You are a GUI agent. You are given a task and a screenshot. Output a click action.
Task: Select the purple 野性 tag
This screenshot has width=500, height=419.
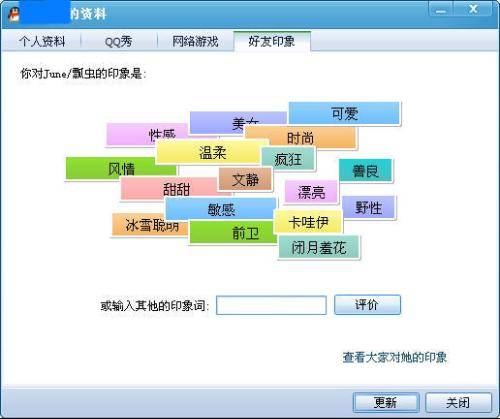[368, 207]
